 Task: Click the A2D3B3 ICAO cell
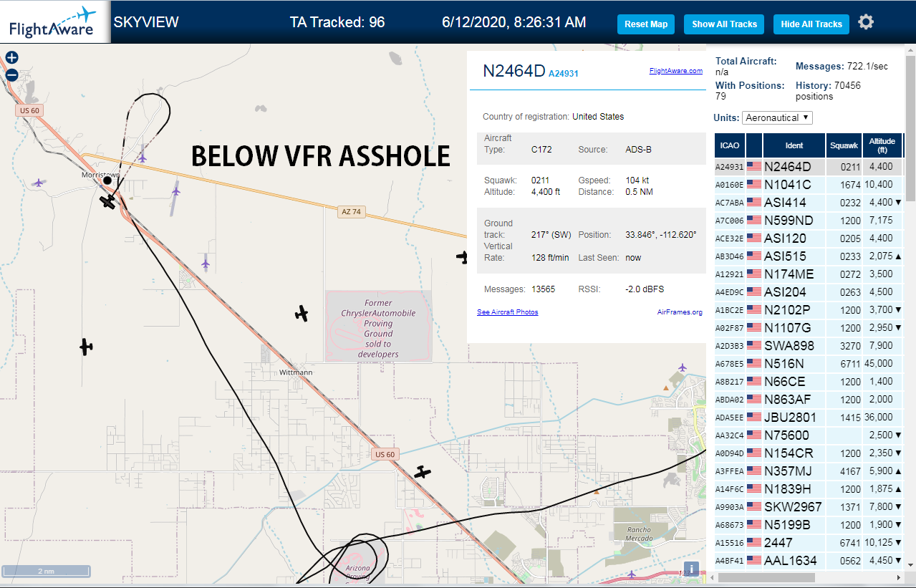pos(730,346)
